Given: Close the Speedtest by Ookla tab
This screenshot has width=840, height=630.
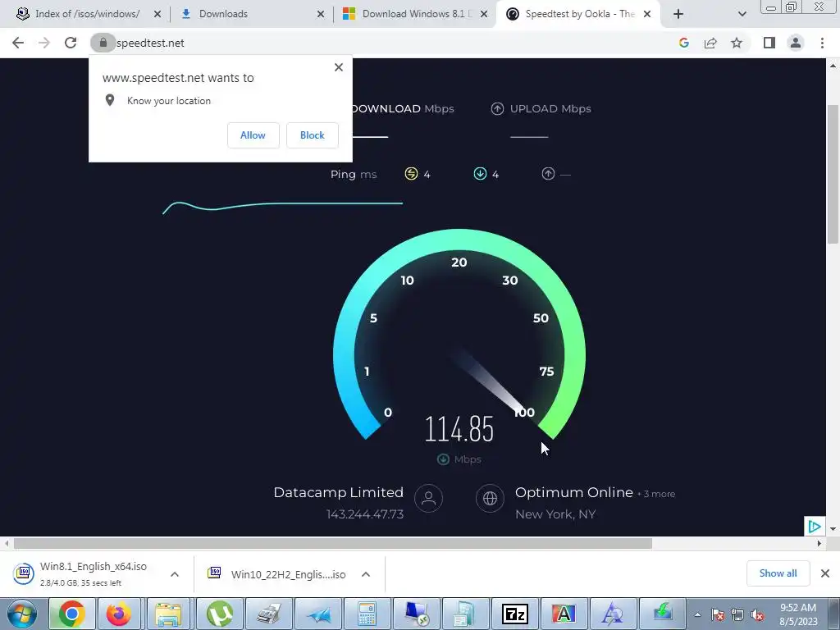Looking at the screenshot, I should [x=647, y=15].
